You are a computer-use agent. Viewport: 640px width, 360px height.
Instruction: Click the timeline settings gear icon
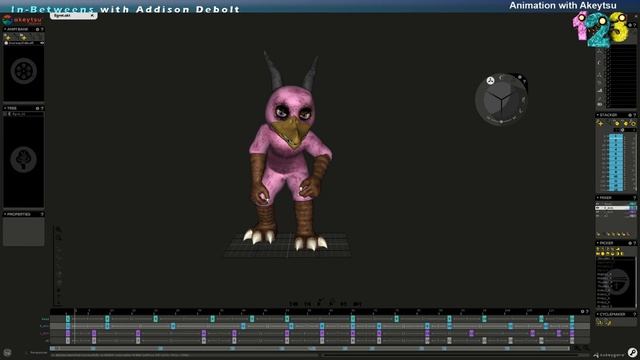pyautogui.click(x=582, y=311)
